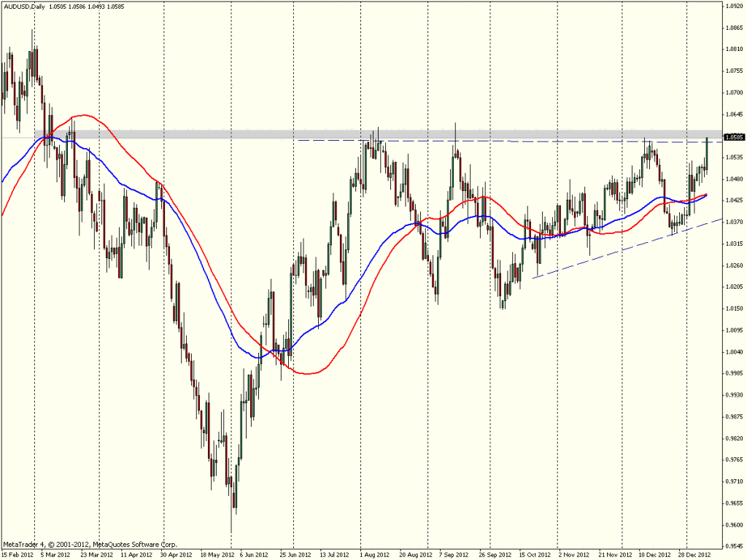Click the 6 Jun 2012 date label
The image size is (747, 560).
[252, 553]
